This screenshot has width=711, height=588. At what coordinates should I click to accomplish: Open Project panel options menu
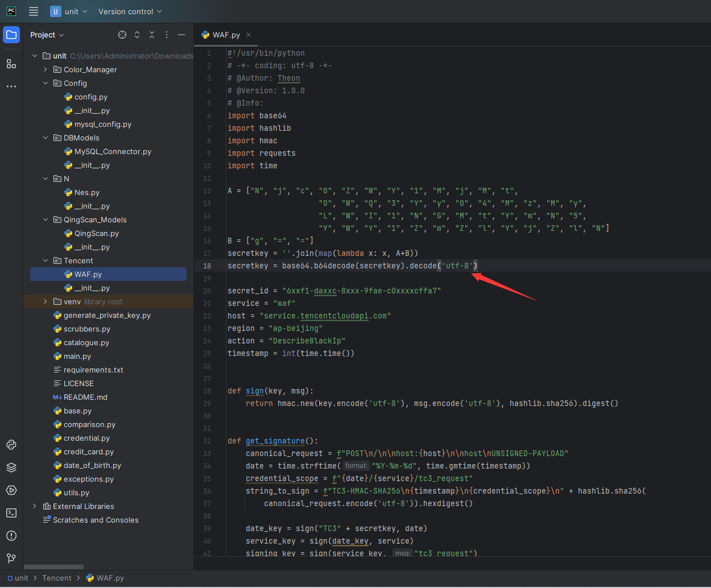[x=167, y=35]
